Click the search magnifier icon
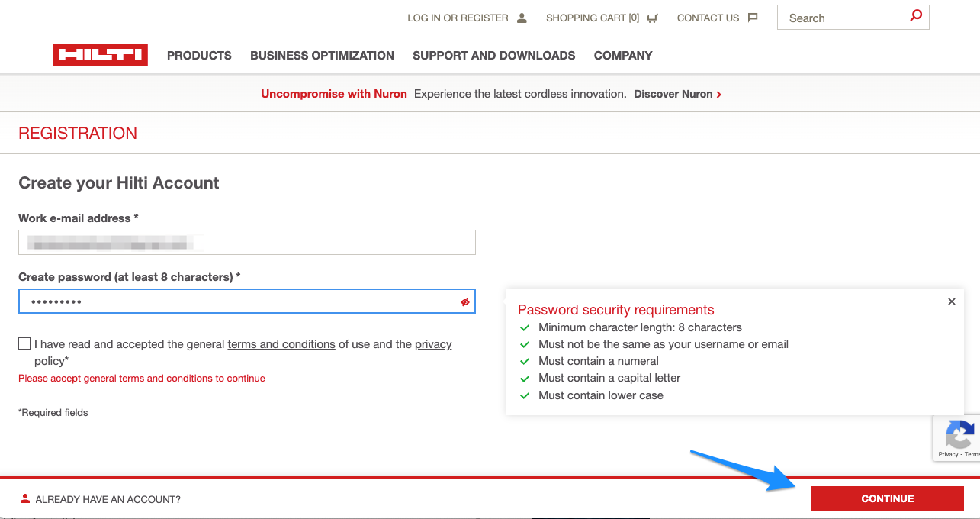Screen dimensions: 980x519 916,16
